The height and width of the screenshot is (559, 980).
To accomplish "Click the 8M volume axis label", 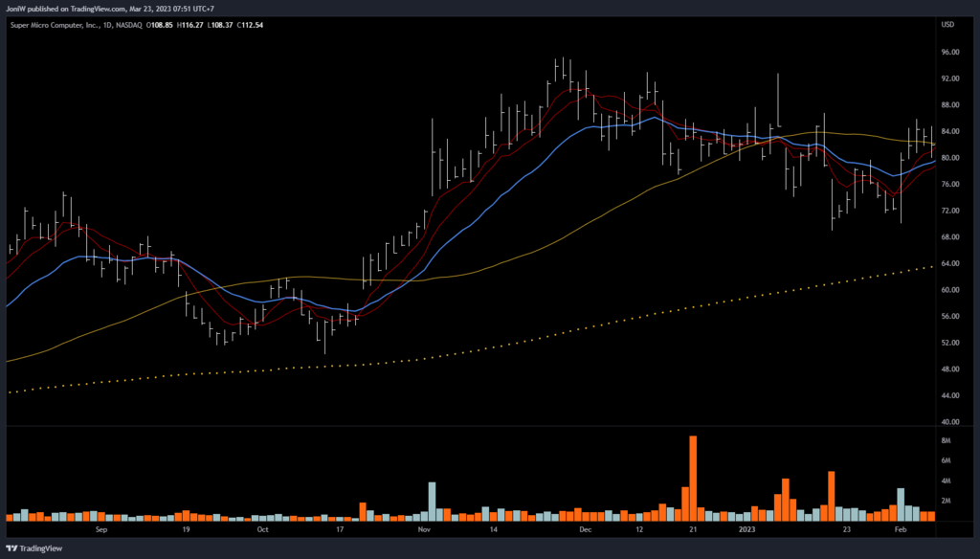I will 945,440.
